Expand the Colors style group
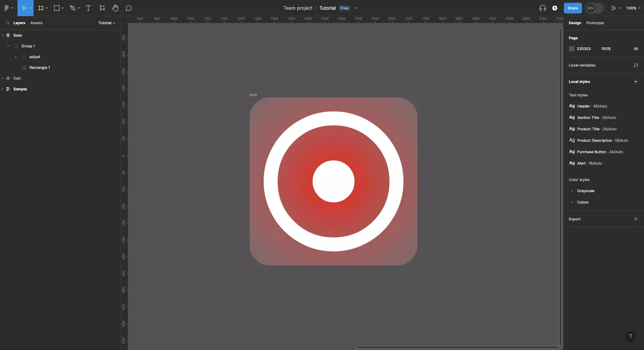 [572, 202]
